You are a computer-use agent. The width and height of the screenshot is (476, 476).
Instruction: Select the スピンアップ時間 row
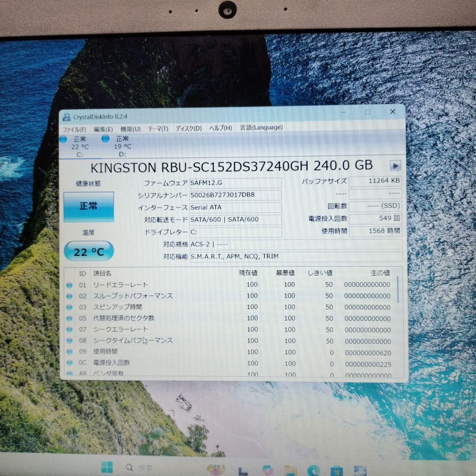[230, 307]
